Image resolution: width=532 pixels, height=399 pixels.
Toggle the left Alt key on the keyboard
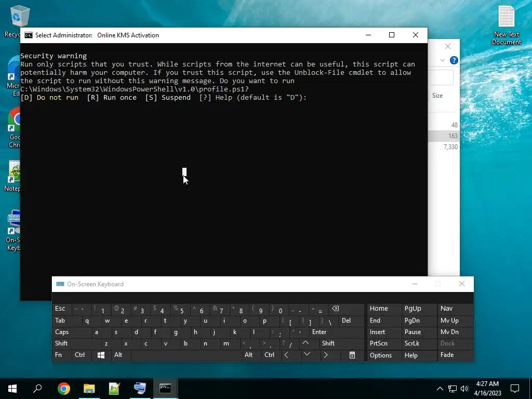click(121, 355)
